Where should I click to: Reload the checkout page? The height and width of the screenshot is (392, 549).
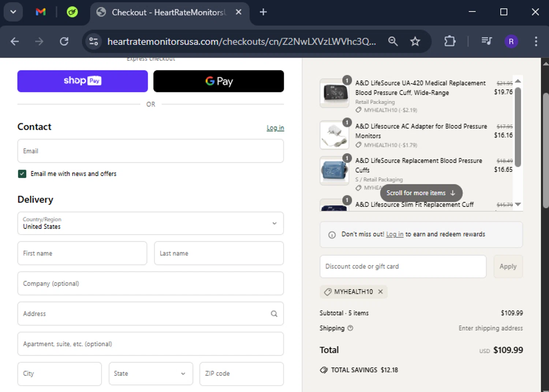pos(64,41)
